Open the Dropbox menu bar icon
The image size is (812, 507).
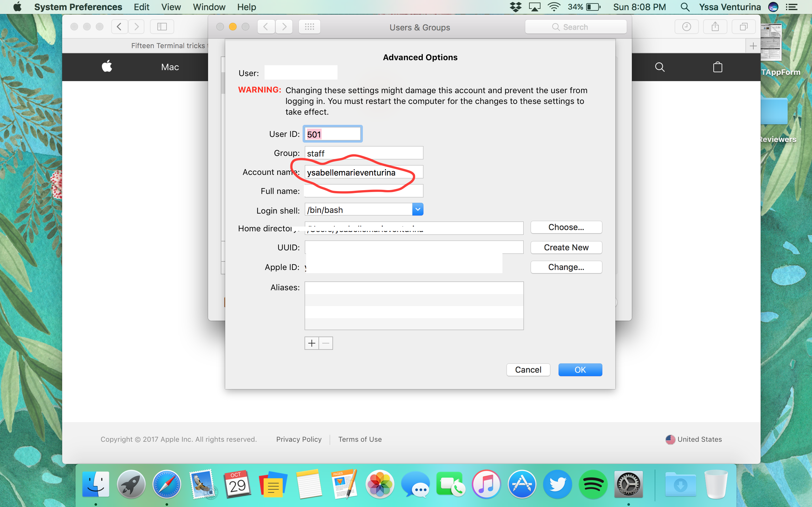[515, 7]
